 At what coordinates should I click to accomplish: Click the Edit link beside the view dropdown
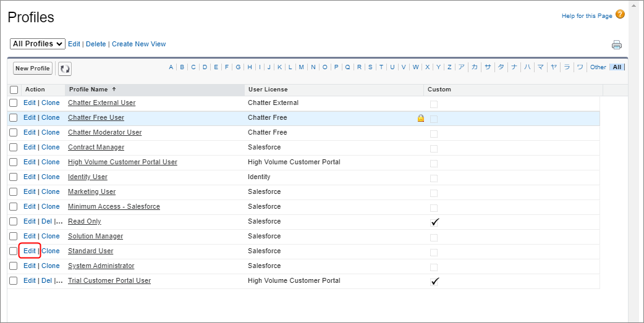tap(74, 44)
